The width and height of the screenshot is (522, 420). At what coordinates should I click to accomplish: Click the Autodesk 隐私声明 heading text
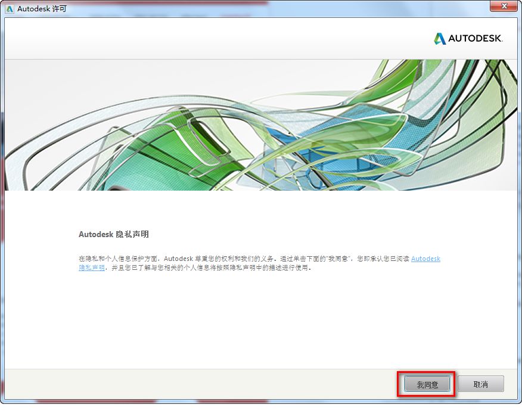click(114, 234)
